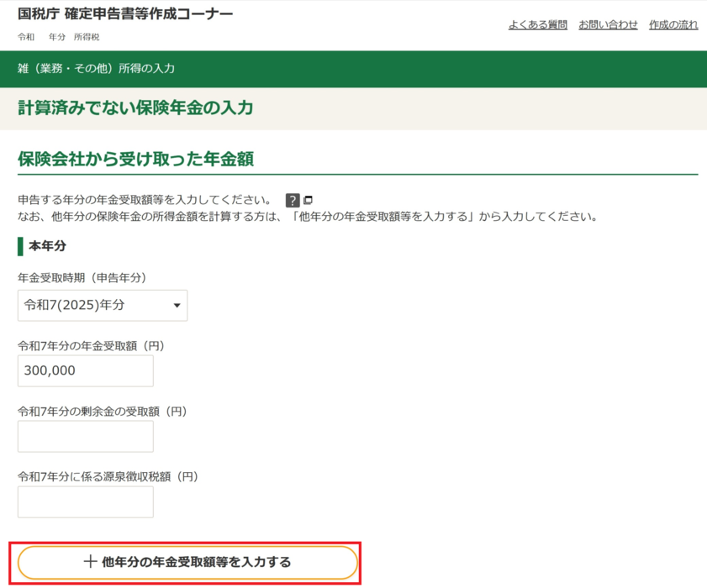Screen dimensions: 707x588
Task: Open the 作成の流れ link
Action: [673, 24]
